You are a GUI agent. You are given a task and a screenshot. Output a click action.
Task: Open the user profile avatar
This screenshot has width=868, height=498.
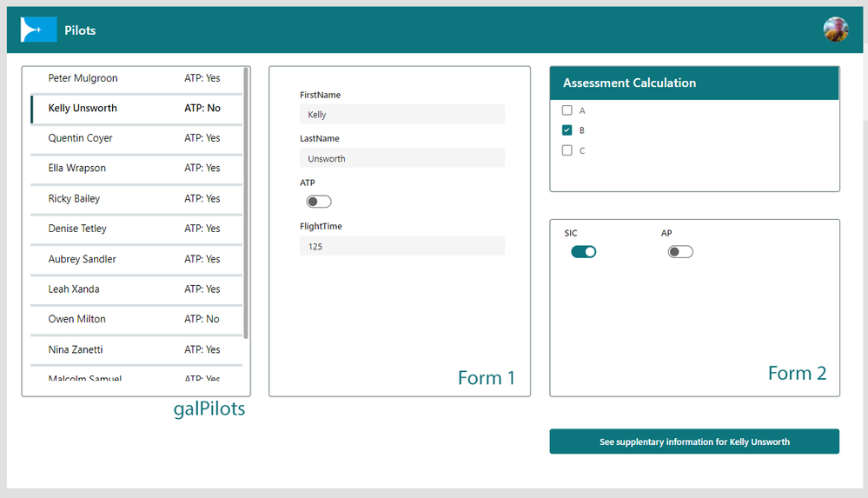(836, 30)
